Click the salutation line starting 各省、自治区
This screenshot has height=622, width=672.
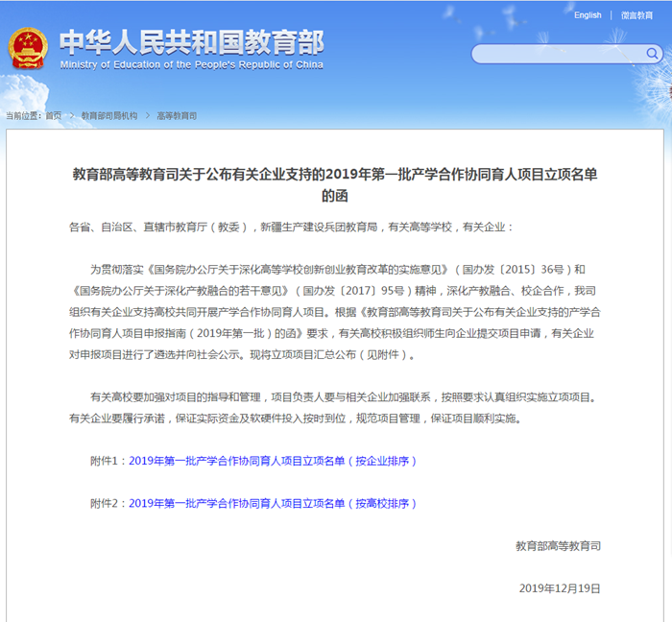click(291, 227)
